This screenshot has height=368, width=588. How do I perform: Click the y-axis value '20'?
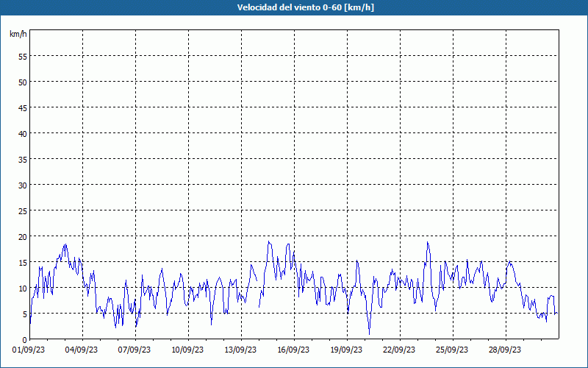[23, 236]
